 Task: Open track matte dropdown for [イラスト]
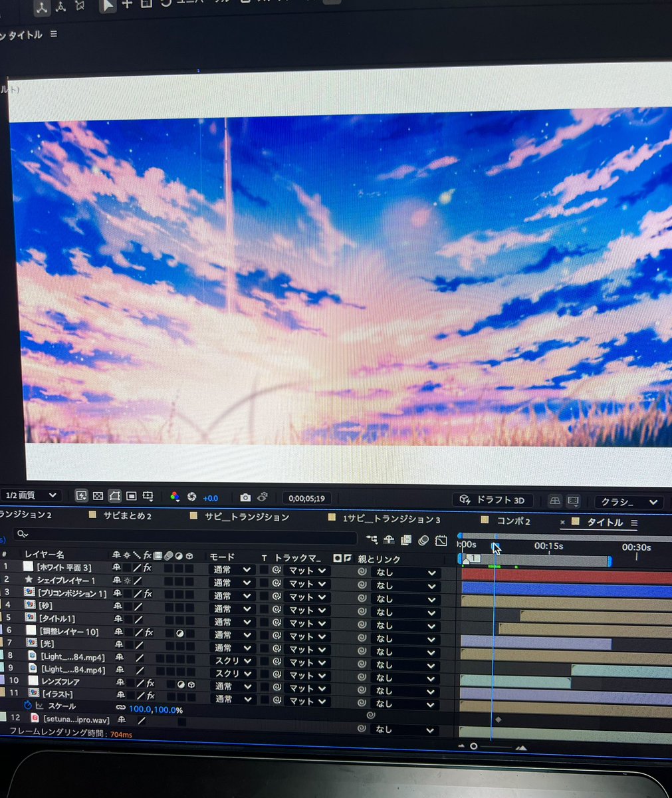tap(307, 701)
